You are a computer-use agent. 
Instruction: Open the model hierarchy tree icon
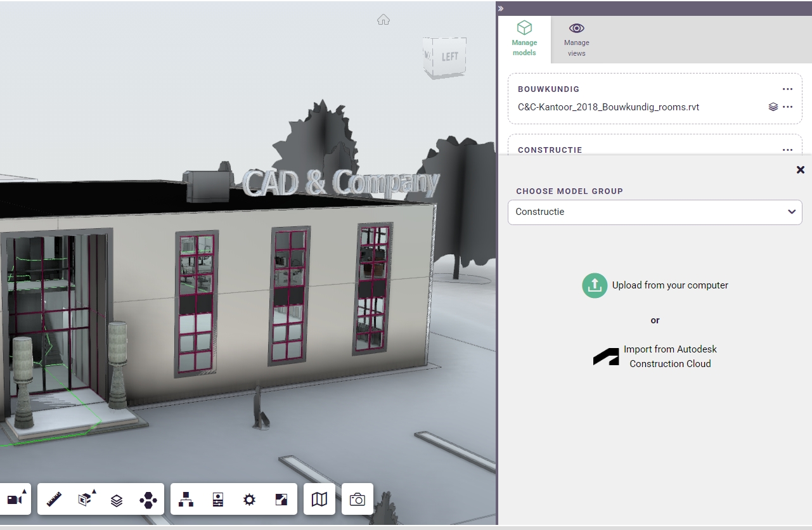[186, 500]
